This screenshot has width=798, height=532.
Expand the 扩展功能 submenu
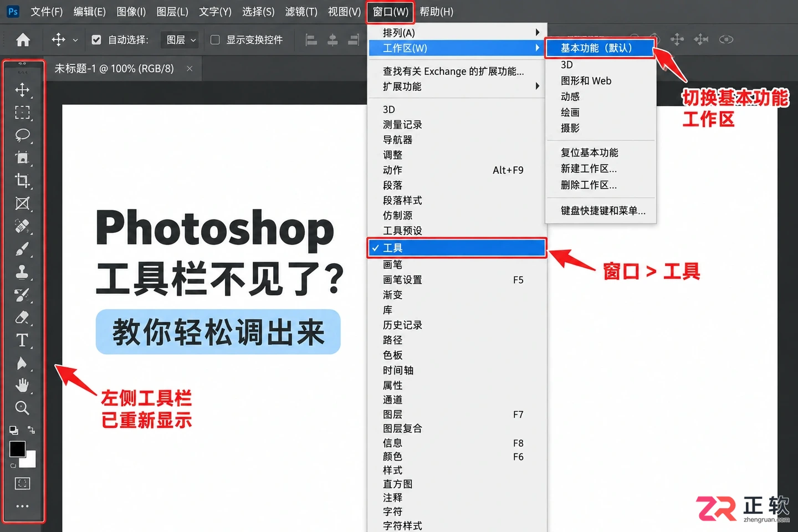[x=458, y=86]
